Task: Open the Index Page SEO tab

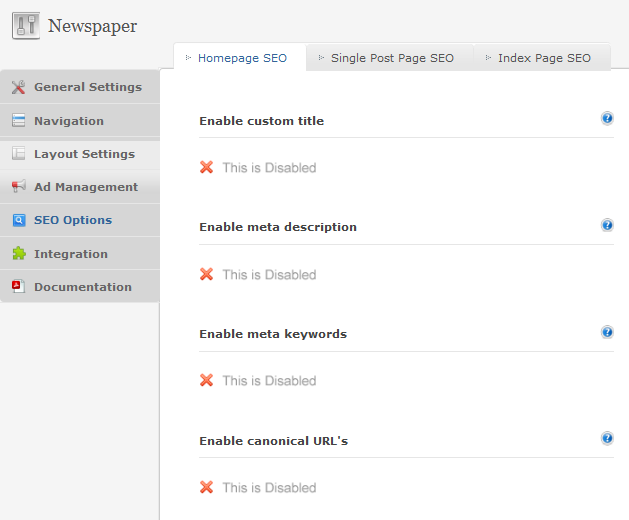Action: pyautogui.click(x=542, y=58)
